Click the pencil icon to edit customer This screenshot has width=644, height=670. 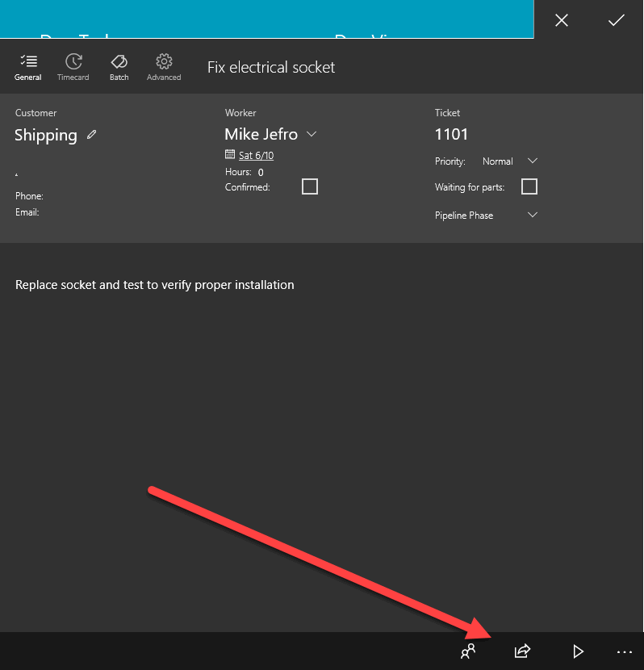(92, 135)
